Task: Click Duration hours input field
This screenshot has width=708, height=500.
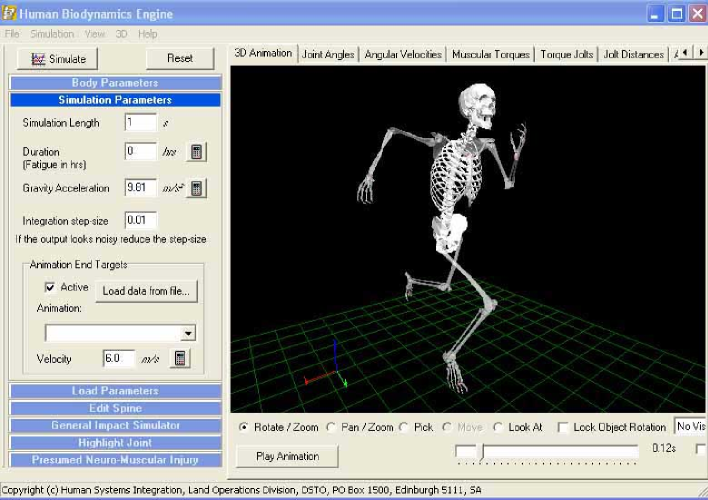Action: (141, 151)
